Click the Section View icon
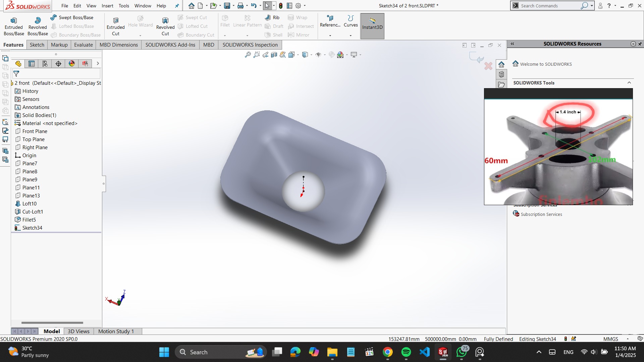The width and height of the screenshot is (644, 362). [274, 55]
